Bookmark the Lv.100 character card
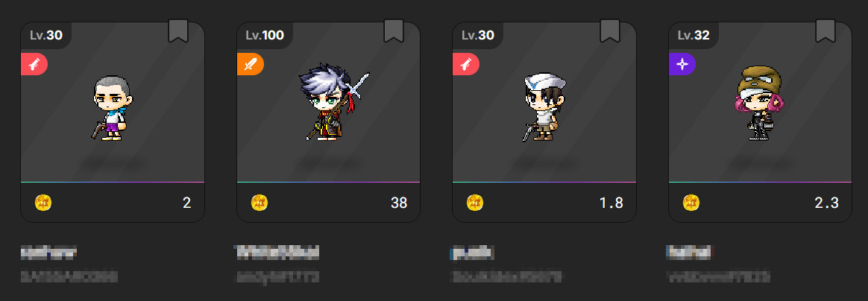 [x=394, y=31]
